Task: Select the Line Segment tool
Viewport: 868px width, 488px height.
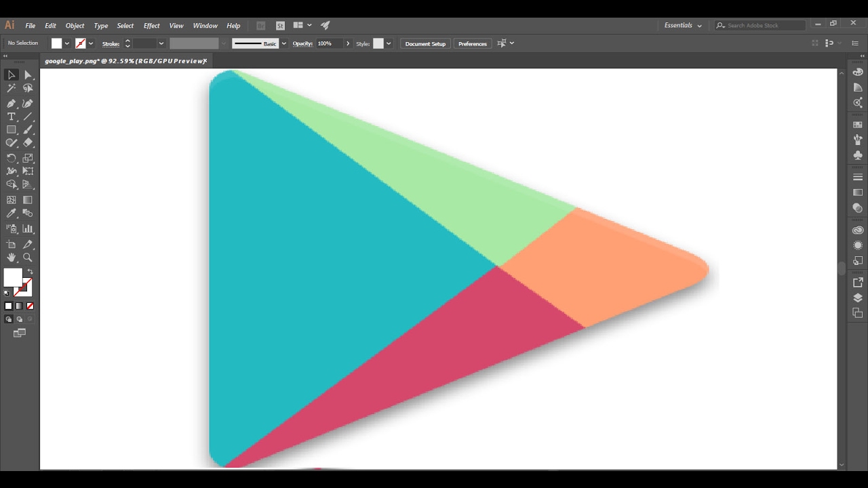Action: point(28,117)
